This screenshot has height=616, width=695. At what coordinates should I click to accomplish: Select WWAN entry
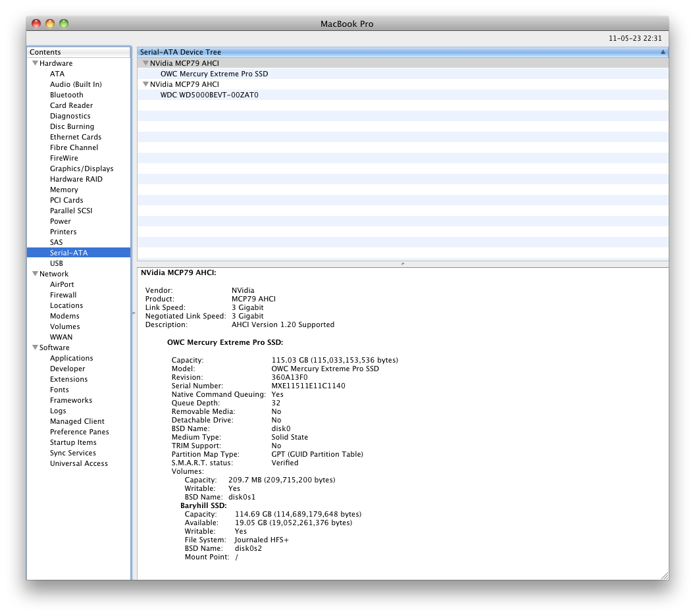point(61,337)
